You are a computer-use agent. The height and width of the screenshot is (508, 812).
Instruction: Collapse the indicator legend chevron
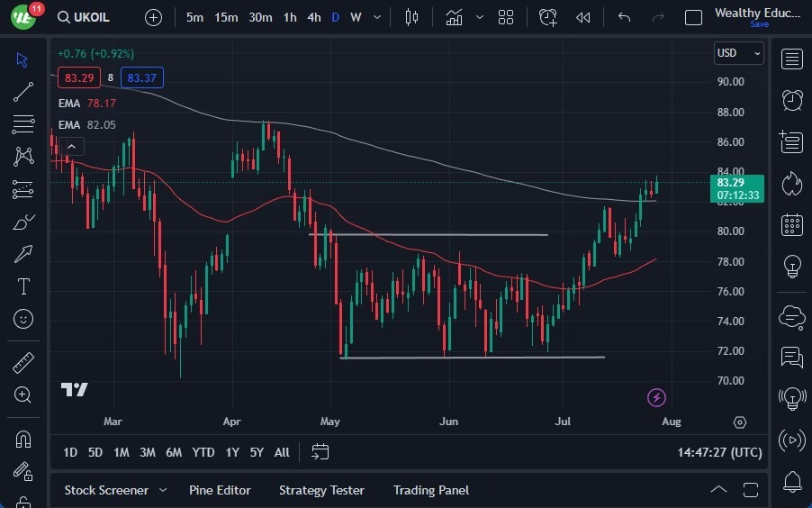click(72, 146)
